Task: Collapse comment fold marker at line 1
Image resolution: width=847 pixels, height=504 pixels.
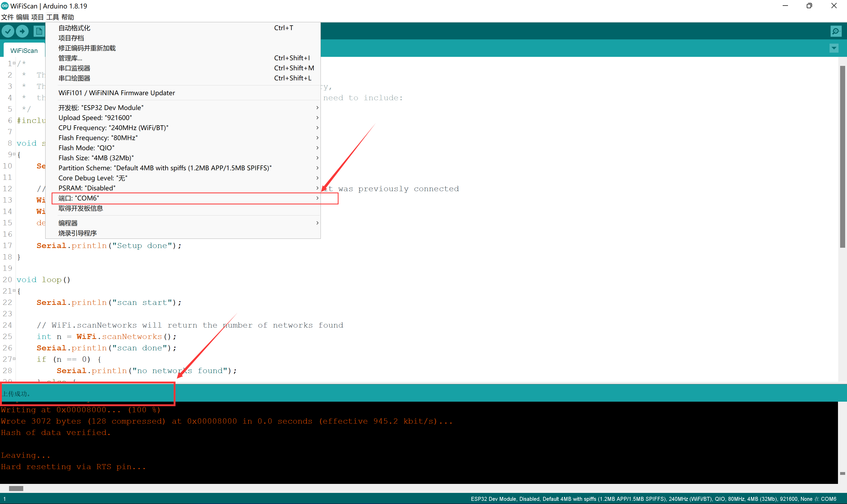Action: 14,63
